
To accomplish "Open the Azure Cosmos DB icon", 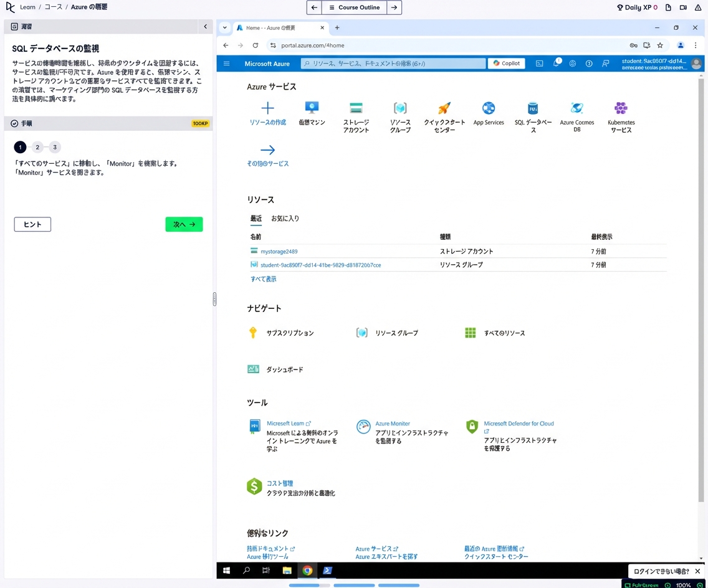I will tap(577, 108).
